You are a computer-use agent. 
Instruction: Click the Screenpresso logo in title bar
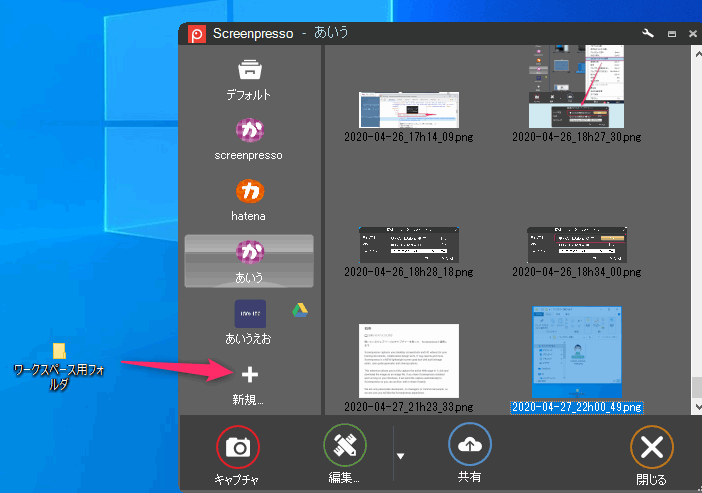(197, 34)
